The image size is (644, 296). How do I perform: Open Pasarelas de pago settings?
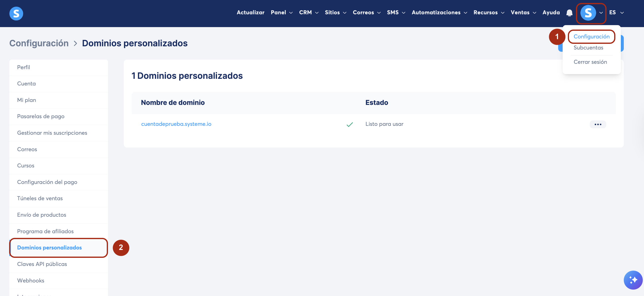click(40, 116)
